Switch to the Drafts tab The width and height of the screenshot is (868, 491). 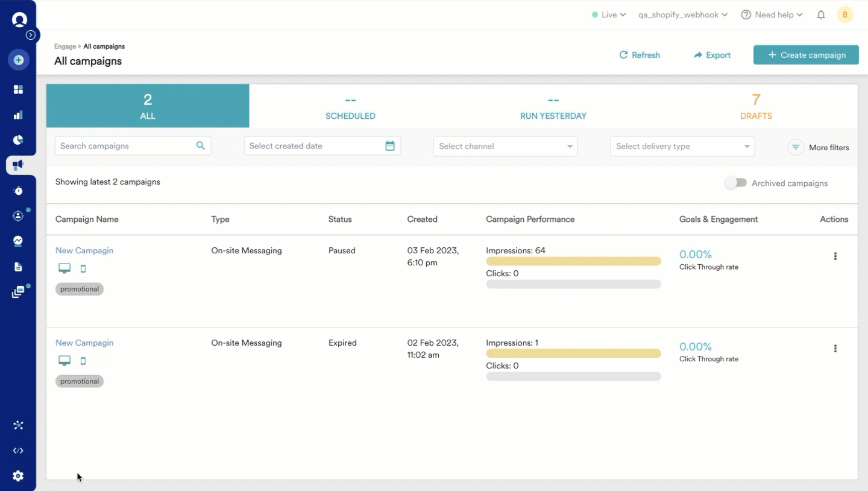coord(756,106)
